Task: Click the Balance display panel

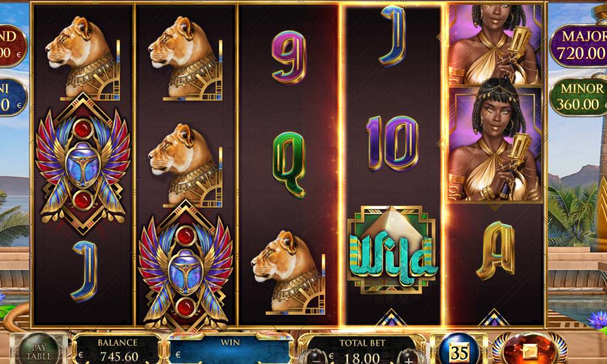Action: coord(117,349)
